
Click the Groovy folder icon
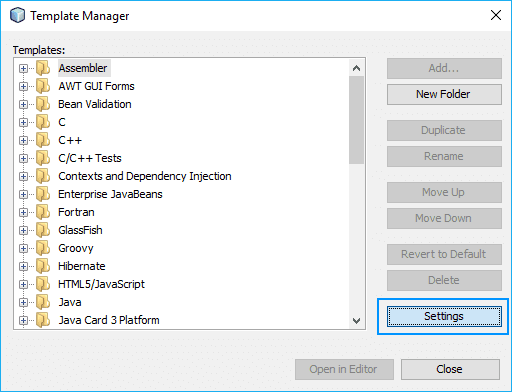[43, 248]
